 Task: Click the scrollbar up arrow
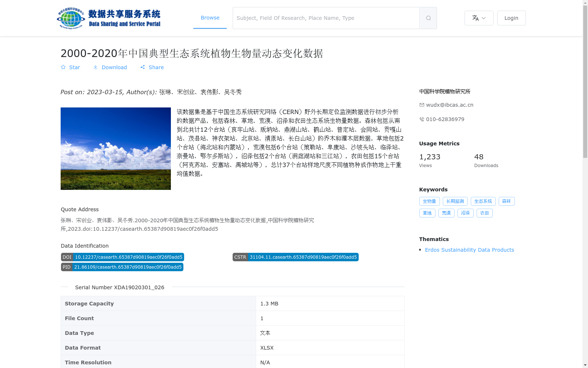585,3
